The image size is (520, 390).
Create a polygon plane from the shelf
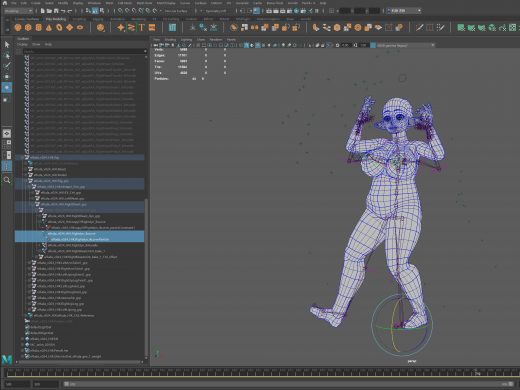[x=69, y=28]
